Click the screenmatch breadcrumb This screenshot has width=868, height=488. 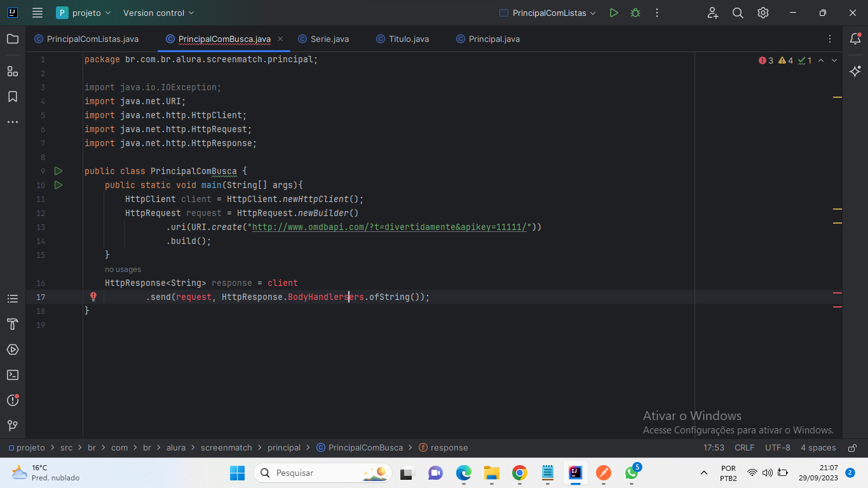click(226, 447)
